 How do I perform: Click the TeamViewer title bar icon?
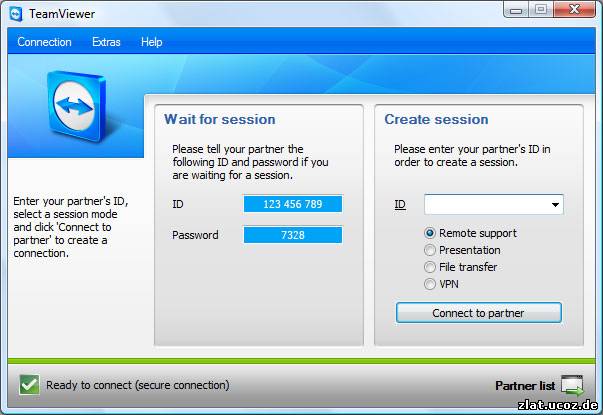coord(16,14)
